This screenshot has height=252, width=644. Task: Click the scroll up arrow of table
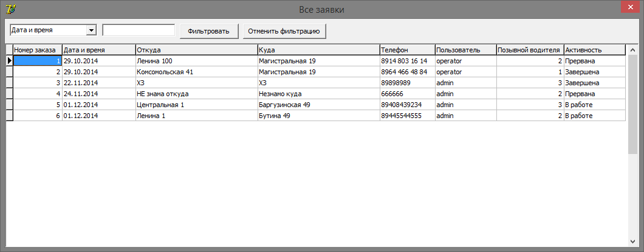coord(632,50)
